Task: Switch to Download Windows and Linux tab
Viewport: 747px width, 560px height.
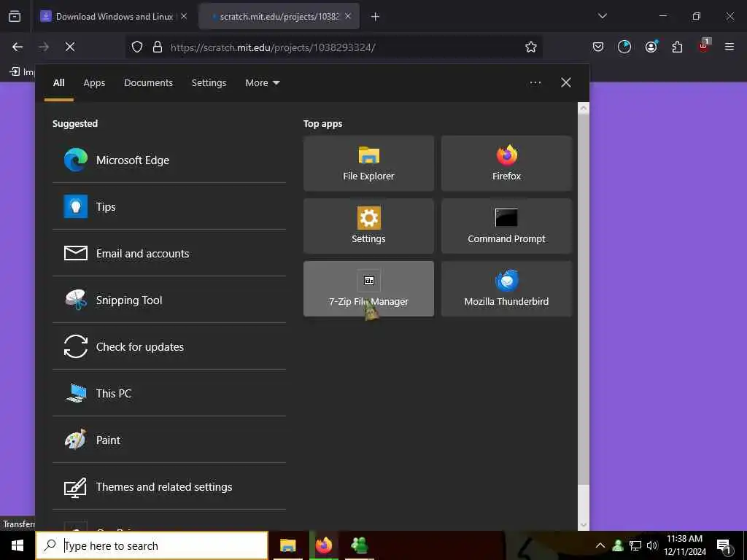Action: click(115, 17)
